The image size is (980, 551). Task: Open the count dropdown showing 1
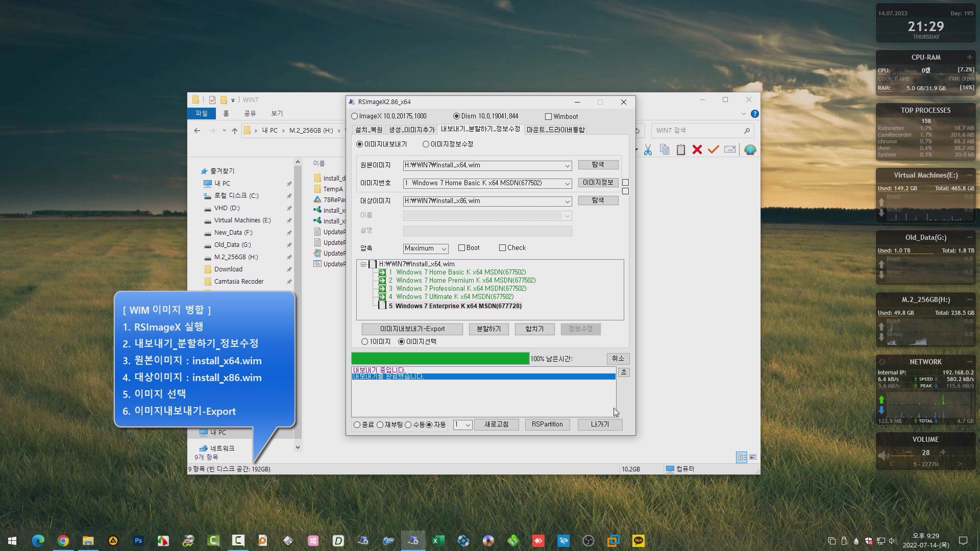pos(468,425)
